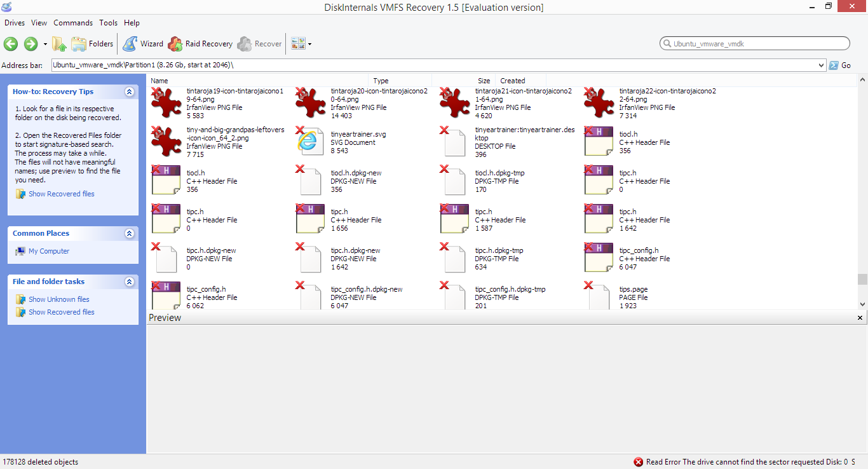Launch the Wizard tool
This screenshot has width=868, height=469.
tap(143, 44)
